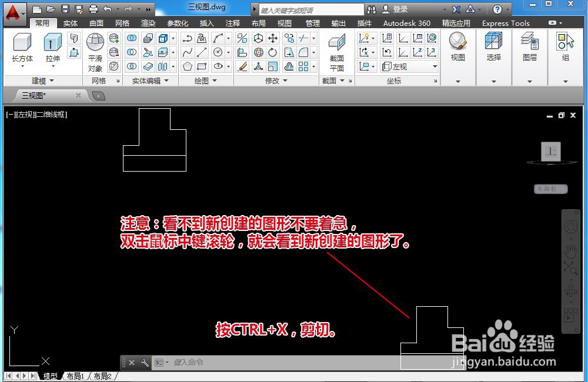Screen dimensions: 588x382
Task: Open the Express Tools ribbon tab
Action: (x=506, y=24)
